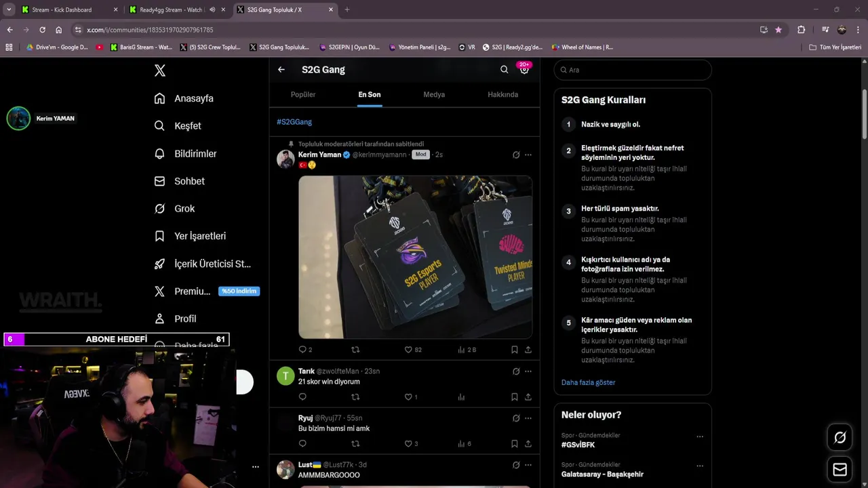Reload the page in Chrome

click(42, 30)
